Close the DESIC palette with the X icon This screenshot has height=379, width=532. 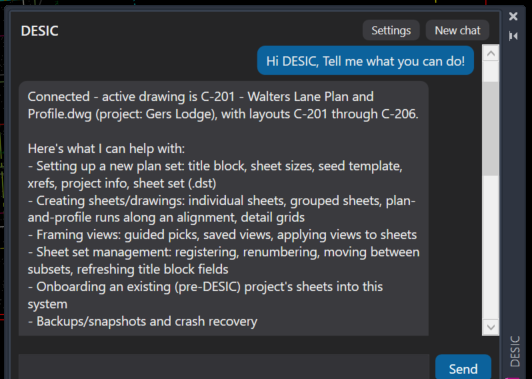tap(513, 16)
